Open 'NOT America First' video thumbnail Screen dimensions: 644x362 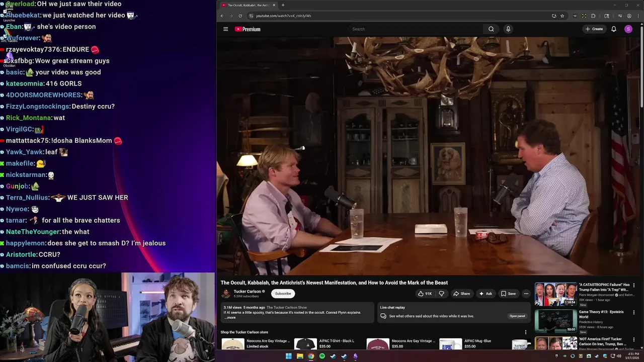(555, 343)
